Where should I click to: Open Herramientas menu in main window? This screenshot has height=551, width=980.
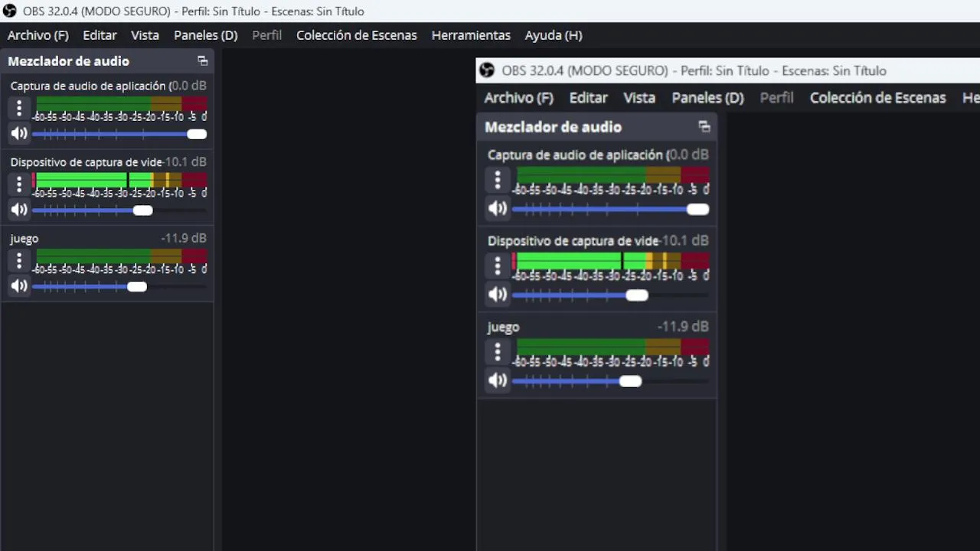coord(471,35)
